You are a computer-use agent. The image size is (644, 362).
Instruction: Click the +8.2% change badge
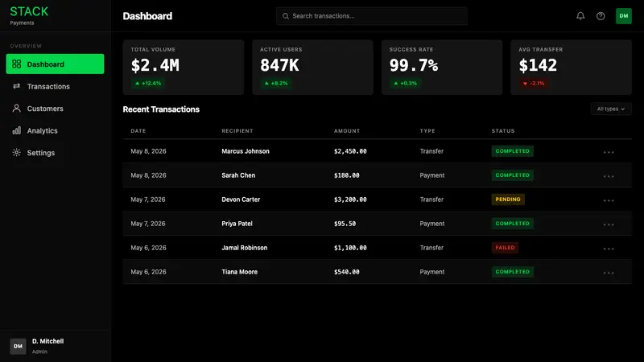point(276,84)
